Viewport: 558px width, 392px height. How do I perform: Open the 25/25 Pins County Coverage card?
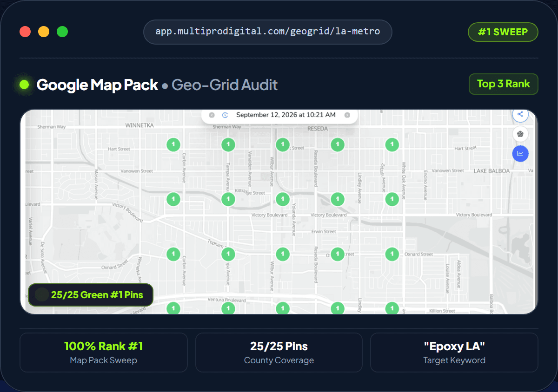[279, 353]
